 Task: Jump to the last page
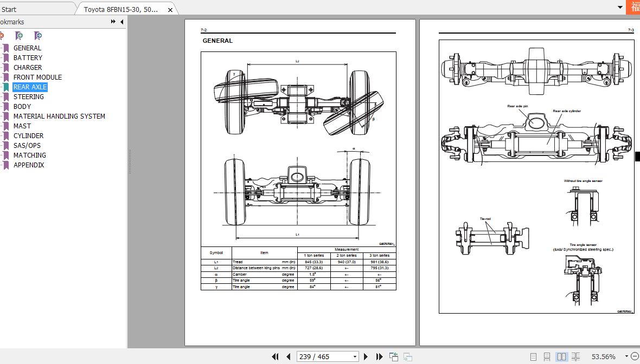(x=379, y=356)
